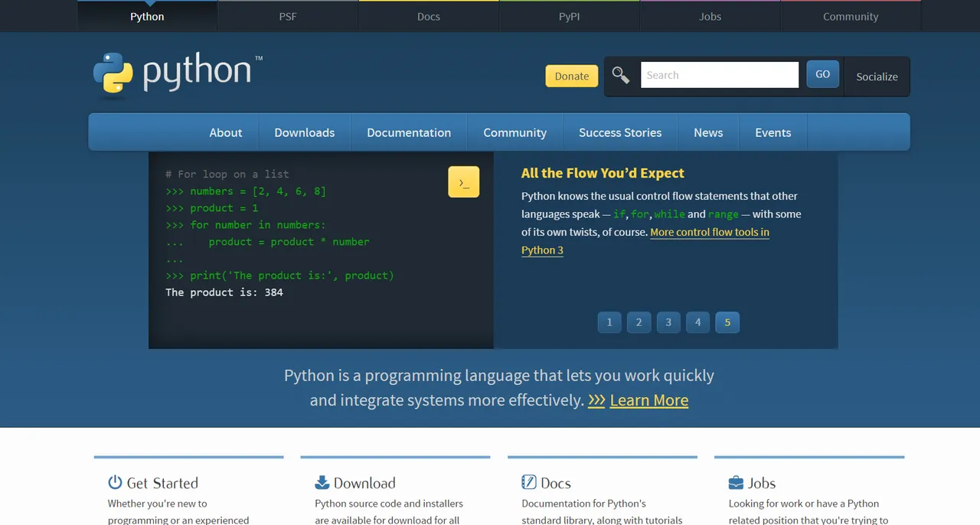Open the Documentation menu
Image resolution: width=980 pixels, height=525 pixels.
[x=409, y=132]
